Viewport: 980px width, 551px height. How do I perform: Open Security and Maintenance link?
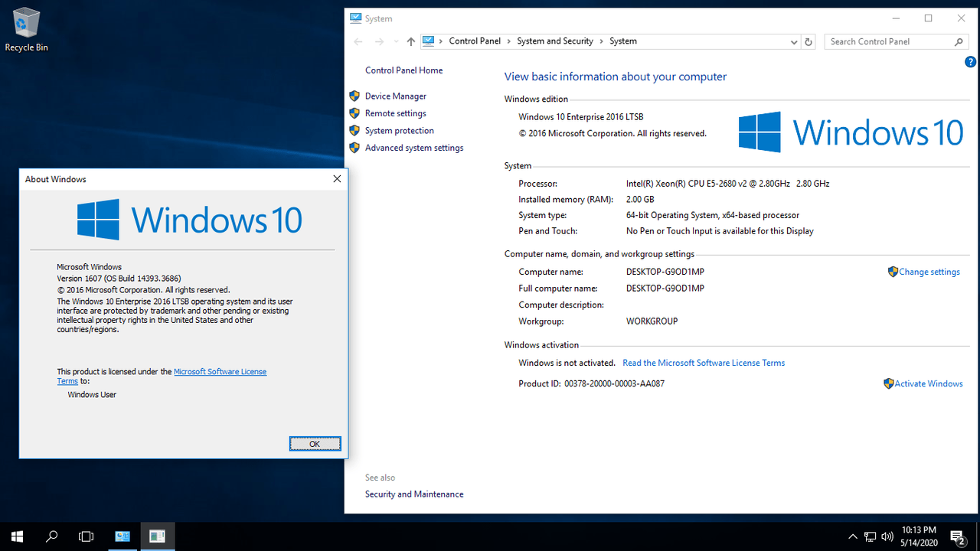pyautogui.click(x=414, y=494)
